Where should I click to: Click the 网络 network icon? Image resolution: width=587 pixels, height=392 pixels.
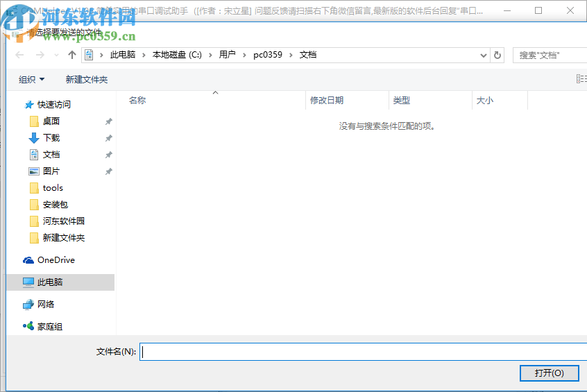[x=28, y=305]
